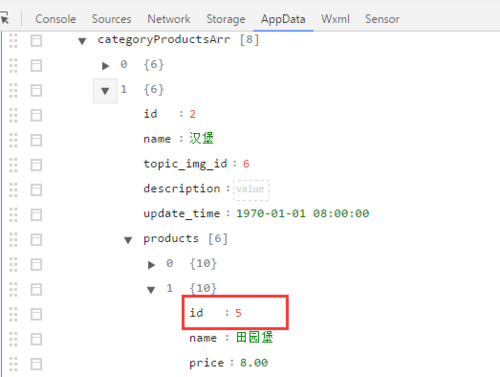Click the square icon on description row
This screenshot has width=500, height=377.
coord(36,190)
